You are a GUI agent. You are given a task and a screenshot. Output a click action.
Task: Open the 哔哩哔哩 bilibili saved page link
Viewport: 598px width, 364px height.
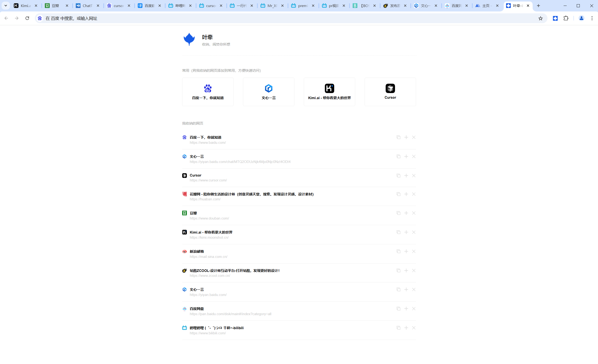(x=217, y=328)
